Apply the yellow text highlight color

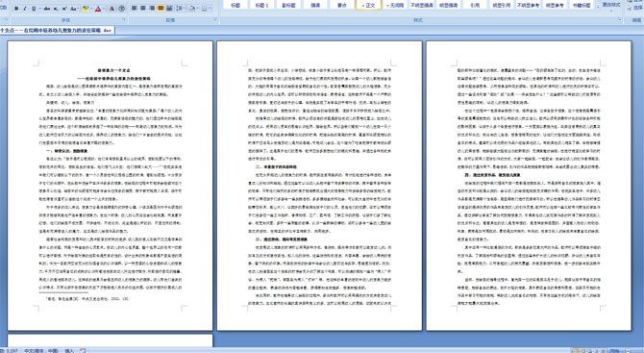coord(86,9)
